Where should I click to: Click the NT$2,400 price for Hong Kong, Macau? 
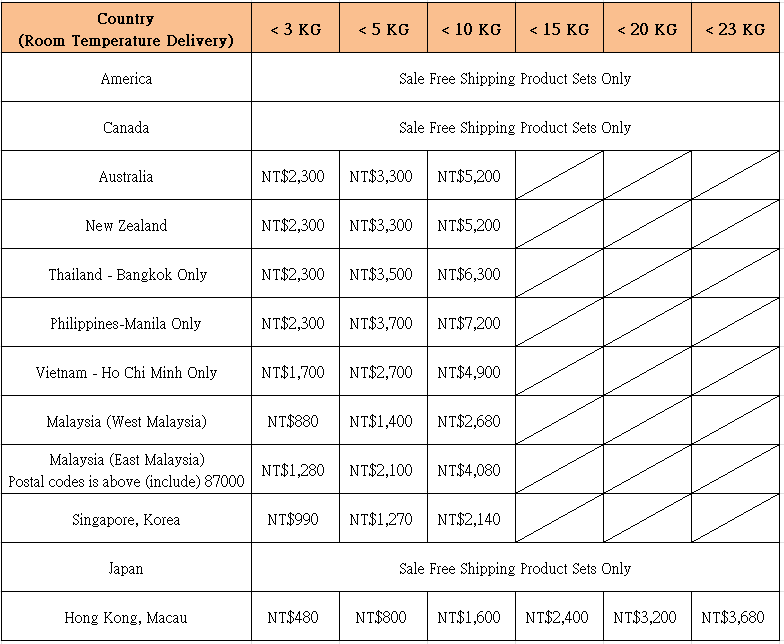(557, 617)
